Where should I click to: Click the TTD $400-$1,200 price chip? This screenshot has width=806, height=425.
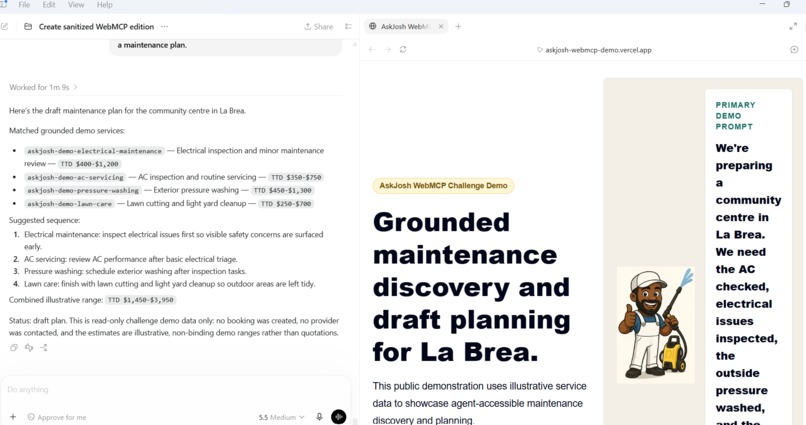89,164
